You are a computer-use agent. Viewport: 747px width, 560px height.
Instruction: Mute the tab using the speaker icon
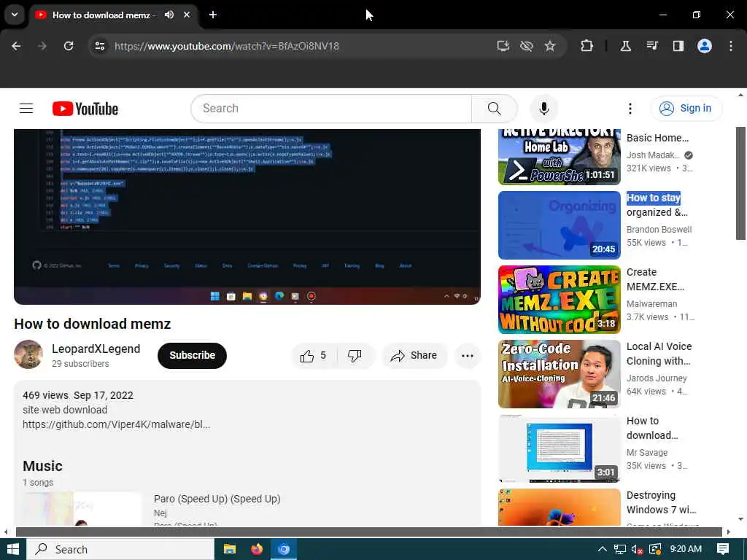pos(169,15)
